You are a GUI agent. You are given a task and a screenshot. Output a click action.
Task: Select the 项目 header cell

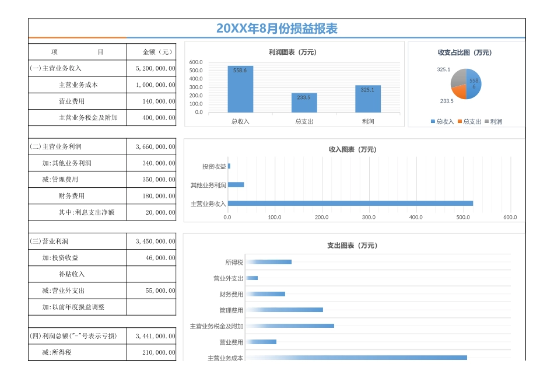(x=78, y=52)
